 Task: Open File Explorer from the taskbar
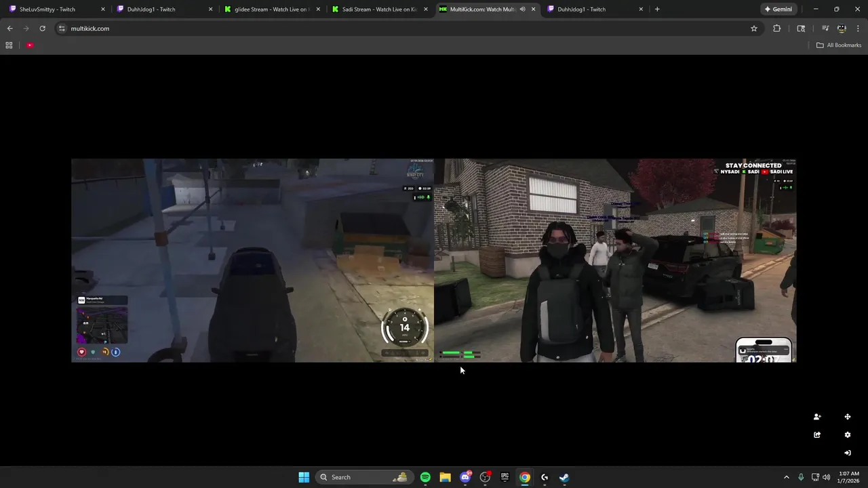point(445,477)
